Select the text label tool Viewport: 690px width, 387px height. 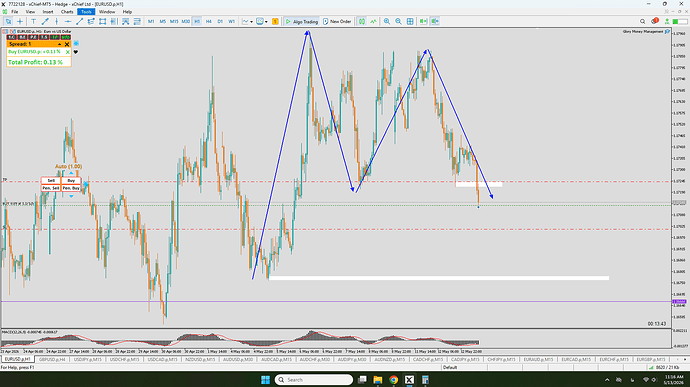coord(33,21)
